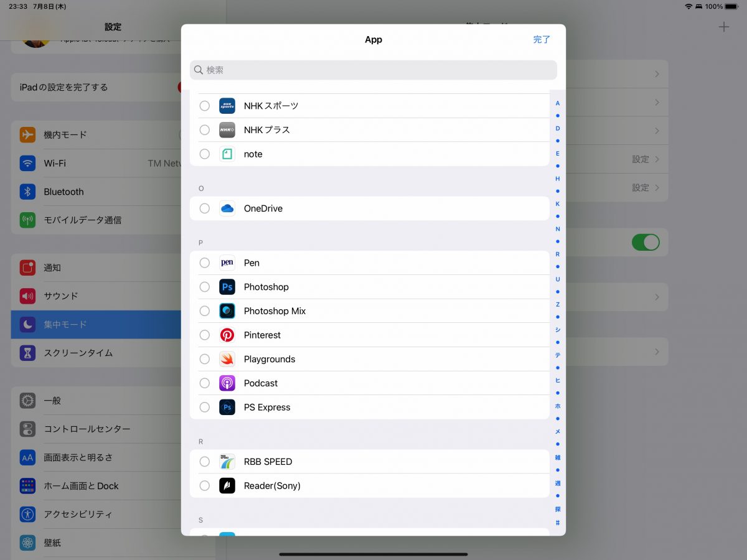Tap the plus button at top right
The image size is (747, 560).
point(723,27)
